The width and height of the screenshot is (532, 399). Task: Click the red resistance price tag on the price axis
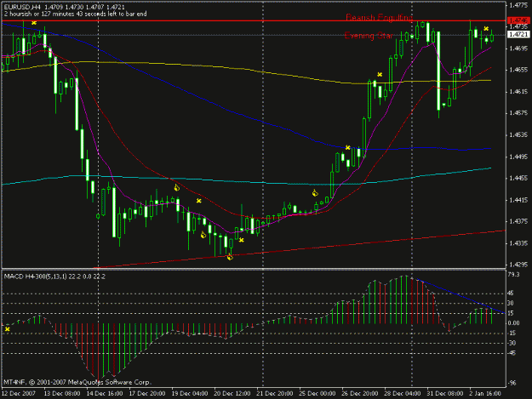[x=518, y=20]
